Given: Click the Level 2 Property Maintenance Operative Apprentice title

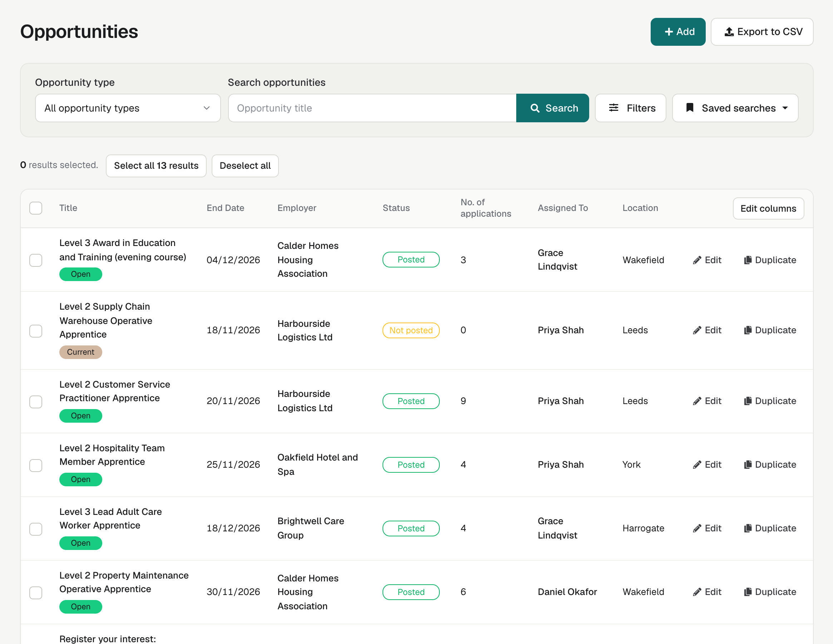Looking at the screenshot, I should pos(124,582).
